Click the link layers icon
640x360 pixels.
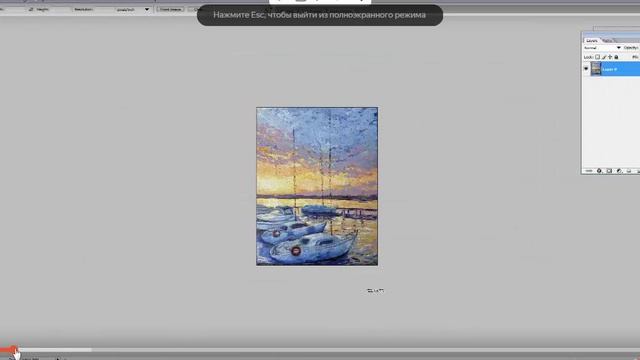(x=589, y=171)
